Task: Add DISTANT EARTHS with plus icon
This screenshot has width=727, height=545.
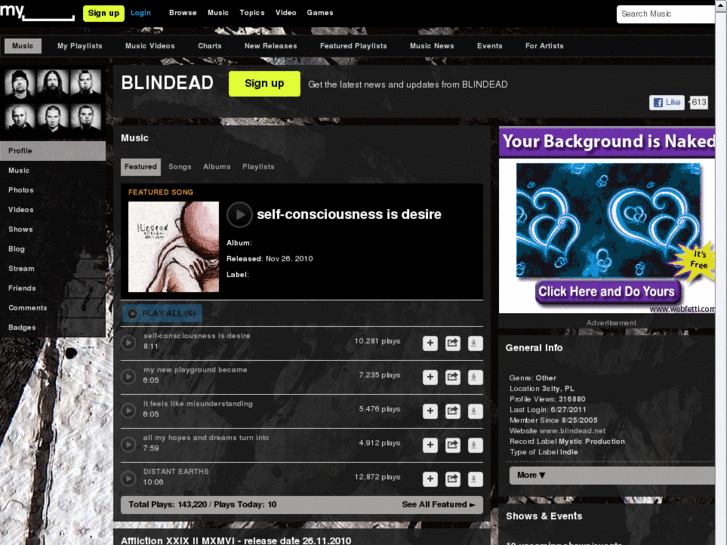Action: [x=430, y=479]
